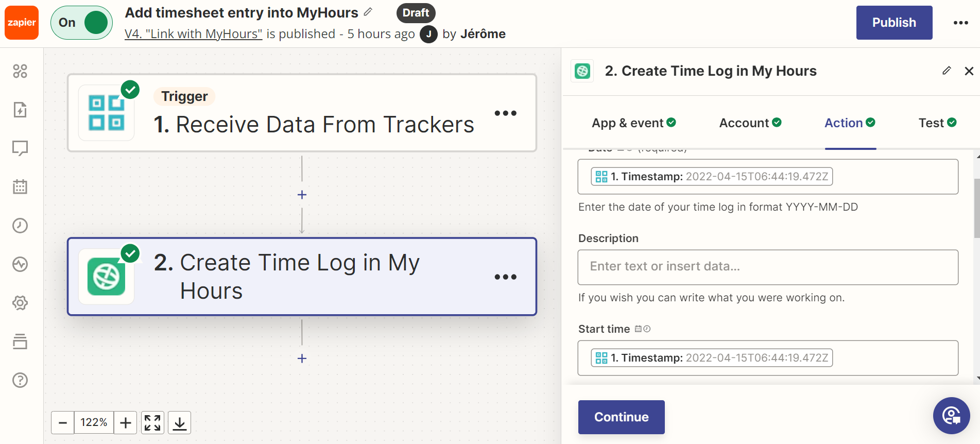This screenshot has height=444, width=980.
Task: Select the Receive Data From Trackers trigger step
Action: coord(302,113)
